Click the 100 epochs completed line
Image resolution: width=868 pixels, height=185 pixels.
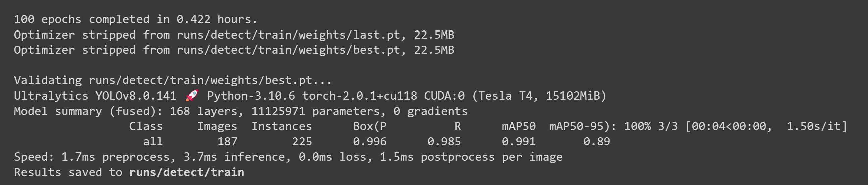point(135,19)
